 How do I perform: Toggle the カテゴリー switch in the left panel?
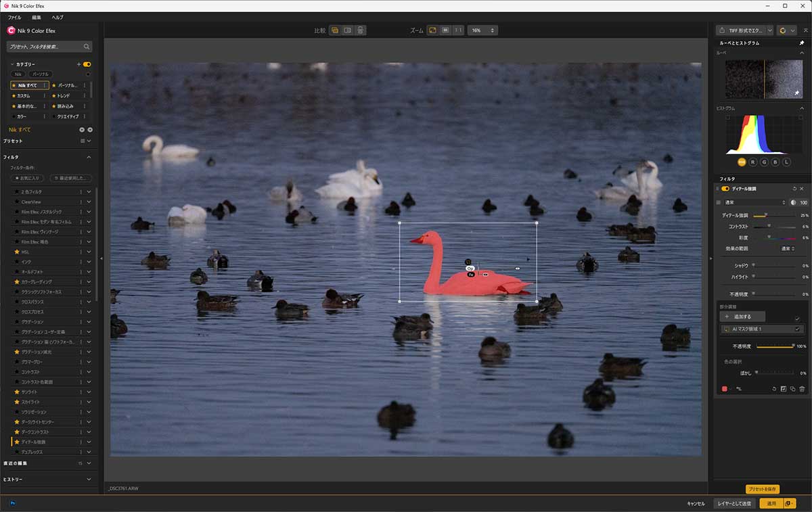(87, 64)
